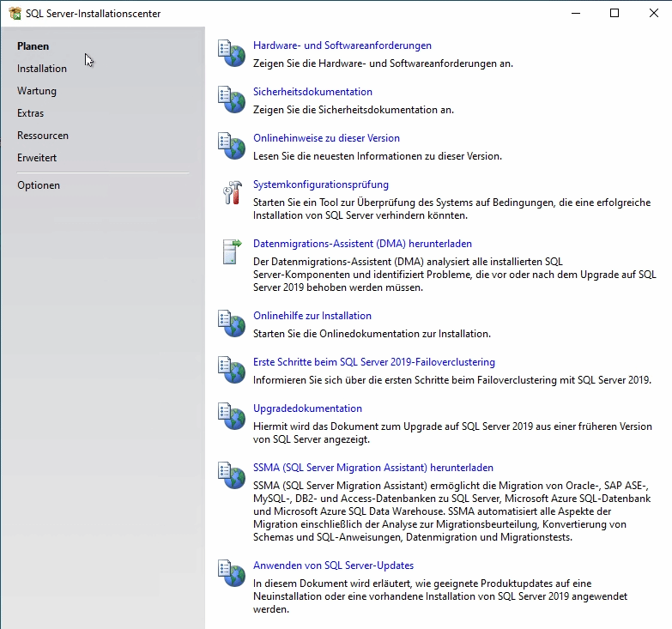Click the icon beside SSMA herunterladen

[232, 475]
